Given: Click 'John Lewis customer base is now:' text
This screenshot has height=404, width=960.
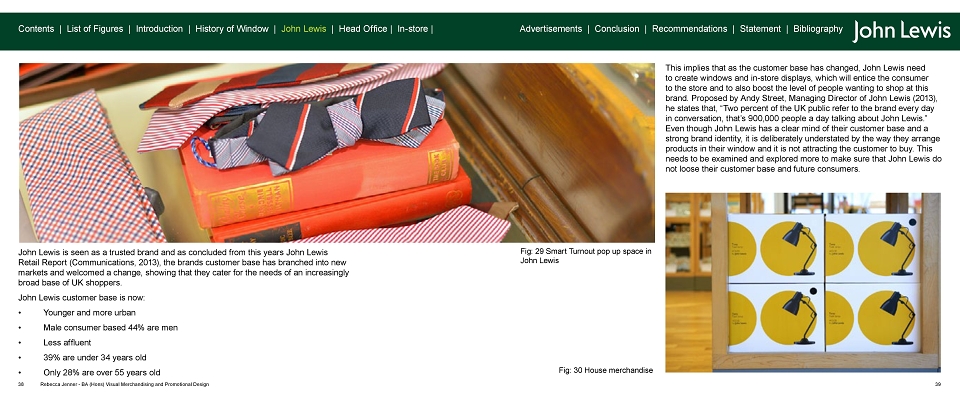Looking at the screenshot, I should tap(81, 298).
